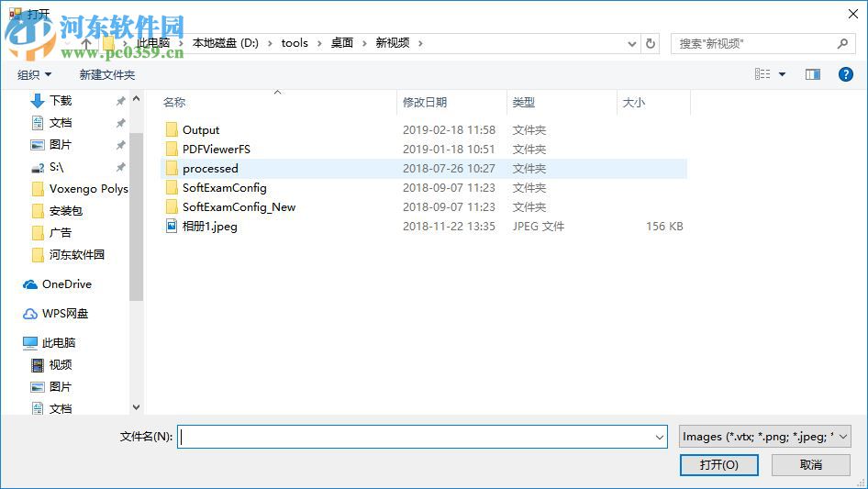Click the SoftExamConfig_New folder icon
Image resolution: width=868 pixels, height=489 pixels.
click(x=172, y=207)
